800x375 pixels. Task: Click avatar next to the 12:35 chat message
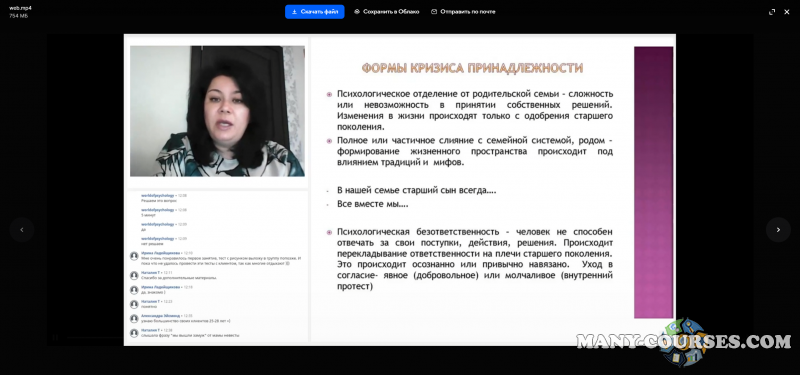(x=134, y=318)
